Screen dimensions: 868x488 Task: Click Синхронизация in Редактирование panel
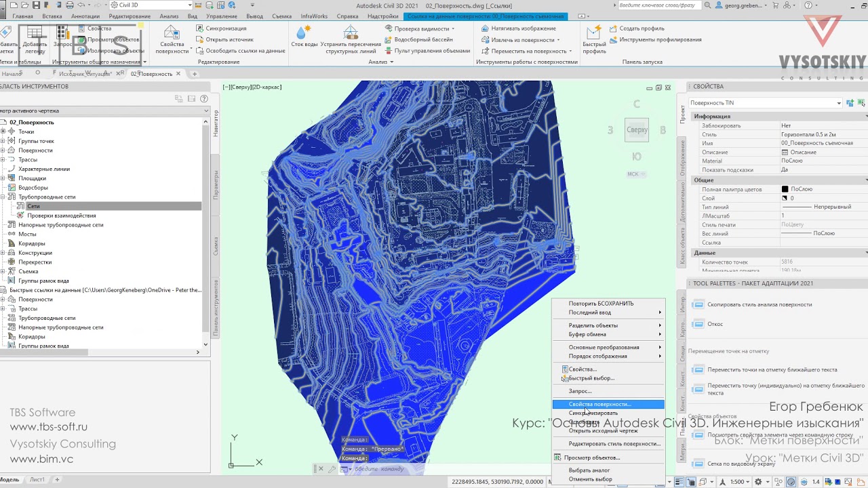221,28
